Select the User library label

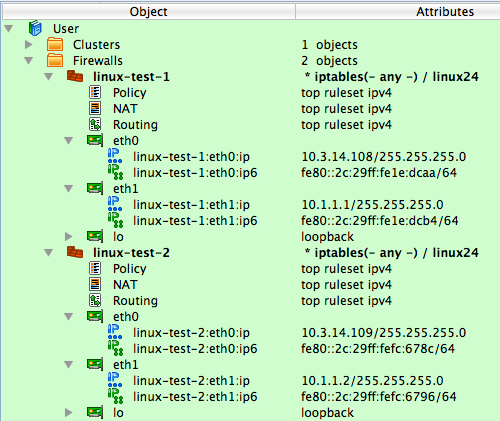tap(66, 29)
